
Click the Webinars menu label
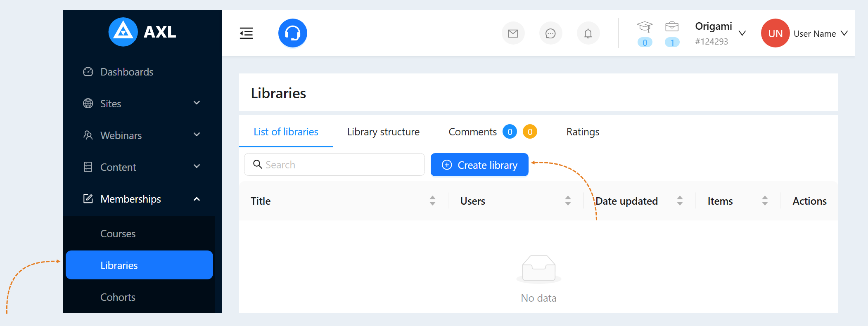coord(121,135)
